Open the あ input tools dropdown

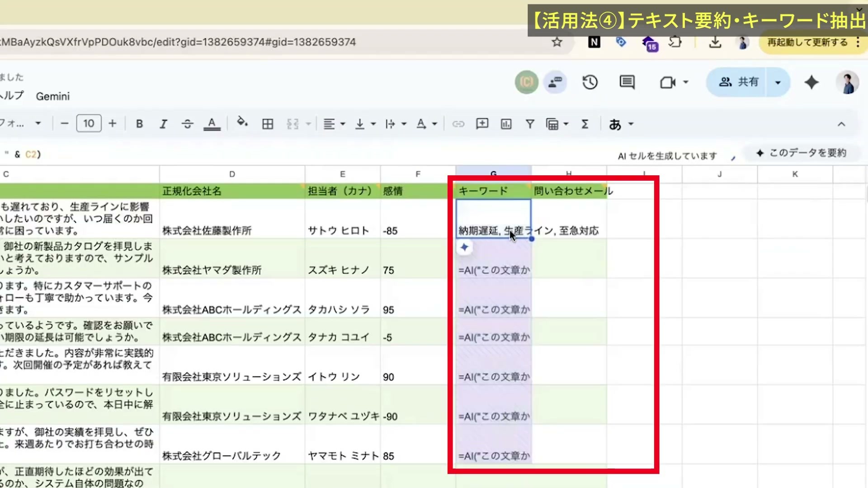(x=621, y=124)
